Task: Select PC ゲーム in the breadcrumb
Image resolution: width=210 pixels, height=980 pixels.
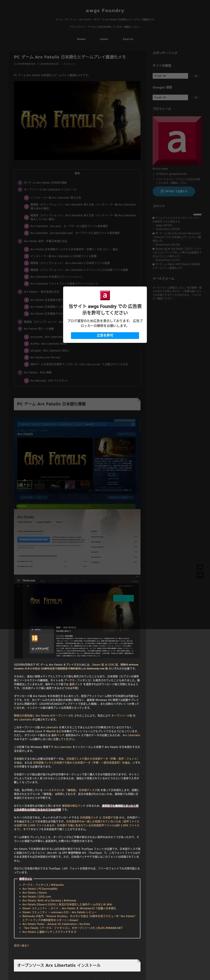Action: [x=70, y=19]
